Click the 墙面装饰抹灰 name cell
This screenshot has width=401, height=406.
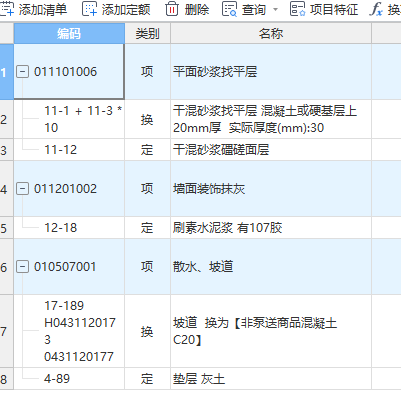[271, 189]
